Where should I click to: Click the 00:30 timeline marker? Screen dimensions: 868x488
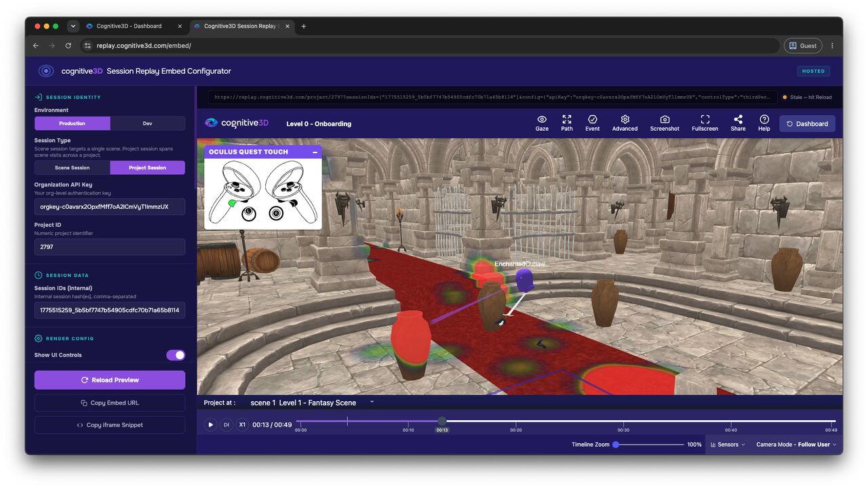click(623, 430)
